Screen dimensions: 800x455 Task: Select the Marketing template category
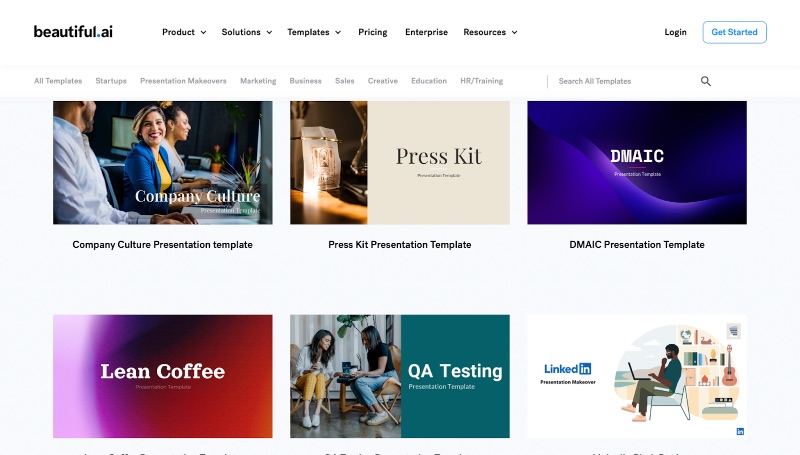(x=258, y=81)
